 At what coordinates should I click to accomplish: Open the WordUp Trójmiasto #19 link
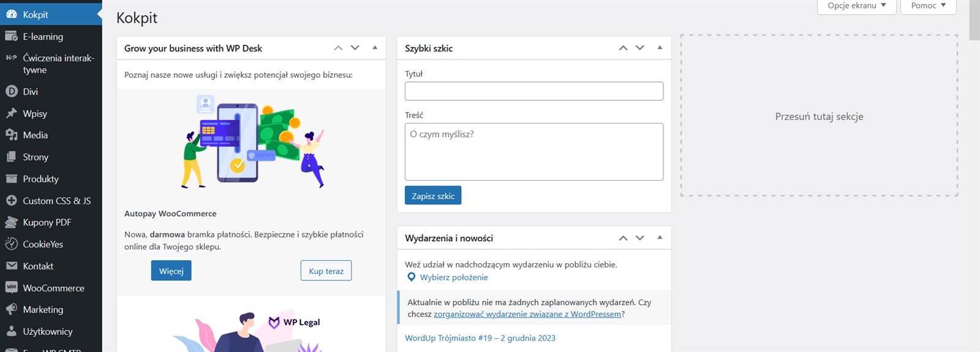pos(480,338)
